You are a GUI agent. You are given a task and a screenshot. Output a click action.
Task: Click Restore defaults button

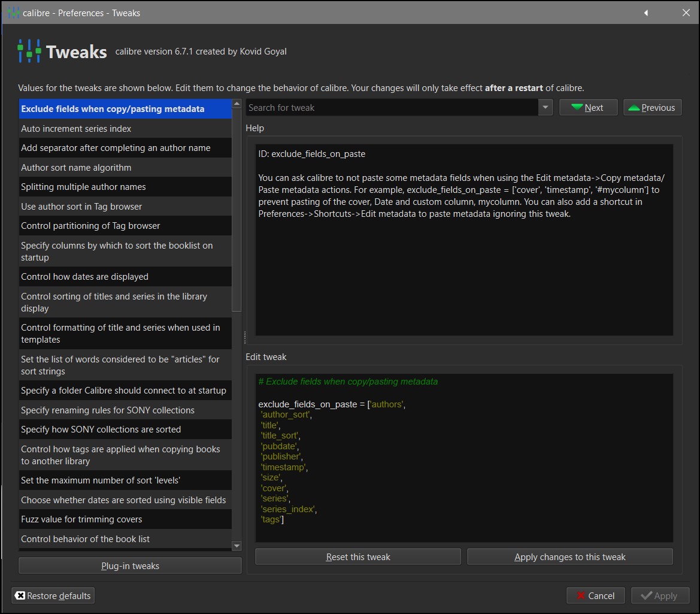pyautogui.click(x=53, y=595)
